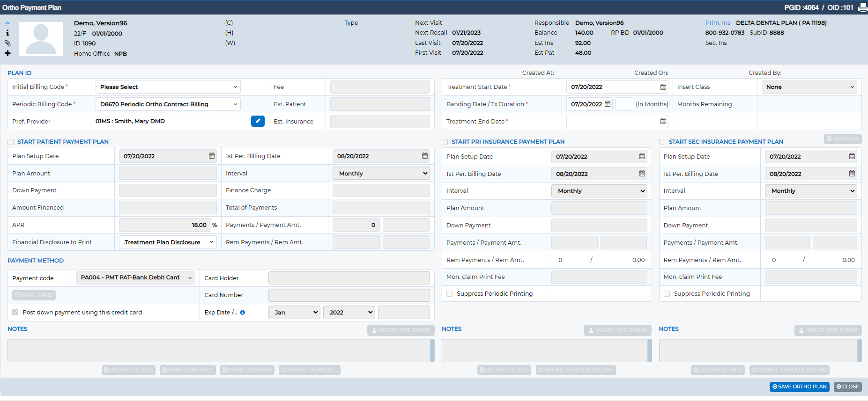Tick the Start Sec Insurance Payment Plan checkbox
Viewport: 868px width, 401px height.
click(x=662, y=142)
